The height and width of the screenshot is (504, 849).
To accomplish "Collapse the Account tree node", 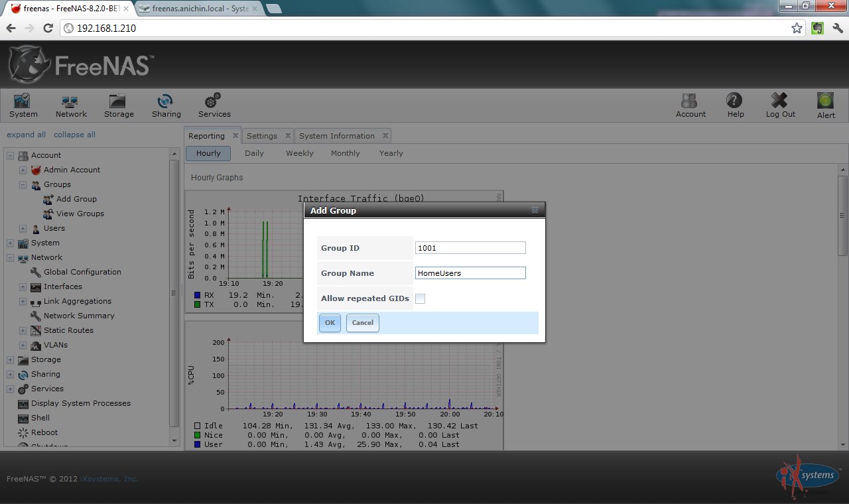I will (x=10, y=155).
